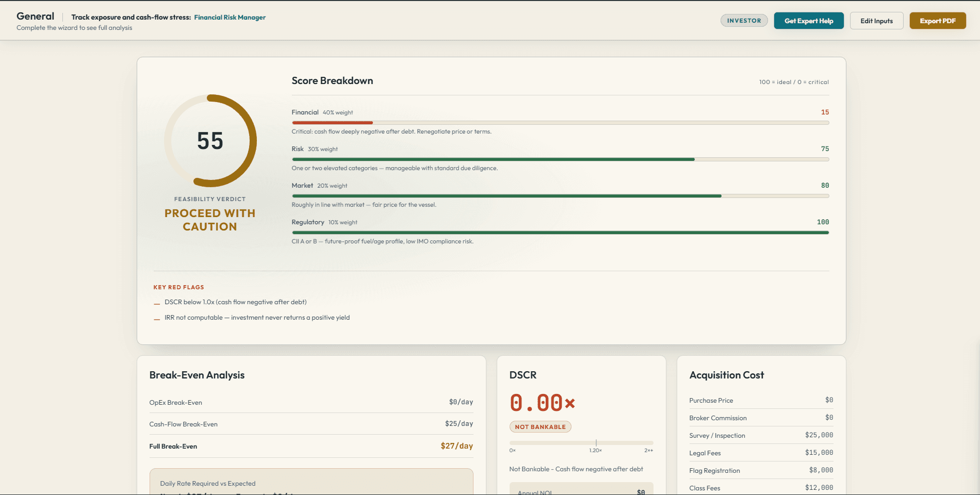Screen dimensions: 980x495
Task: Click the KEY RED FLAGS label
Action: tap(178, 287)
